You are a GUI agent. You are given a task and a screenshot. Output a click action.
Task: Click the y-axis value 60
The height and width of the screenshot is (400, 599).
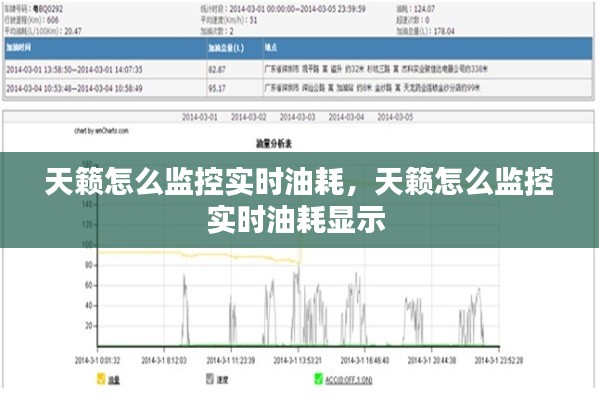(x=89, y=285)
